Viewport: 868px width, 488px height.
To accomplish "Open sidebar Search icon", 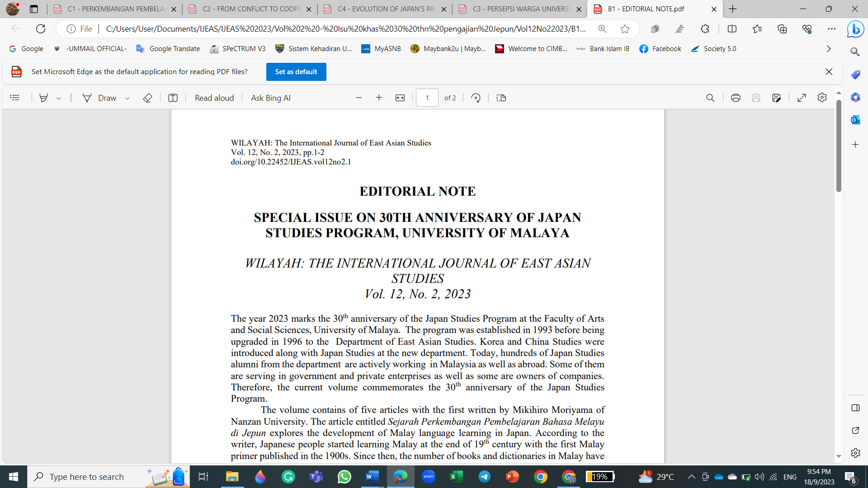I will [855, 52].
